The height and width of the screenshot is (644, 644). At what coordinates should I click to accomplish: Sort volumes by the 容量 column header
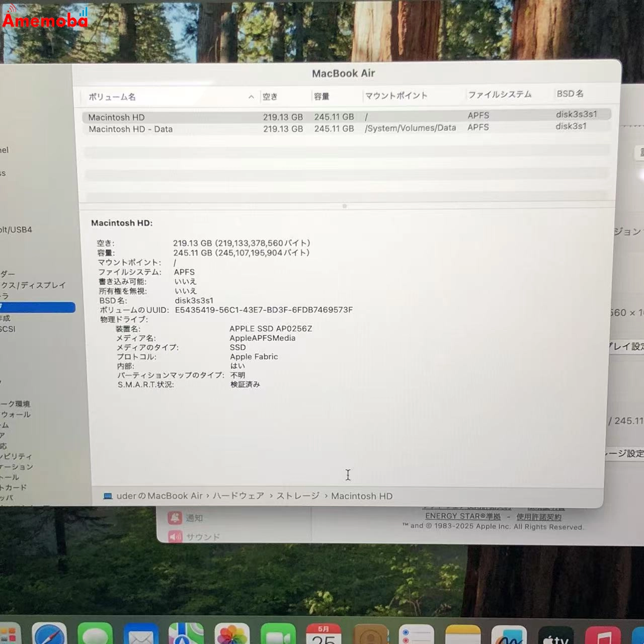322,96
